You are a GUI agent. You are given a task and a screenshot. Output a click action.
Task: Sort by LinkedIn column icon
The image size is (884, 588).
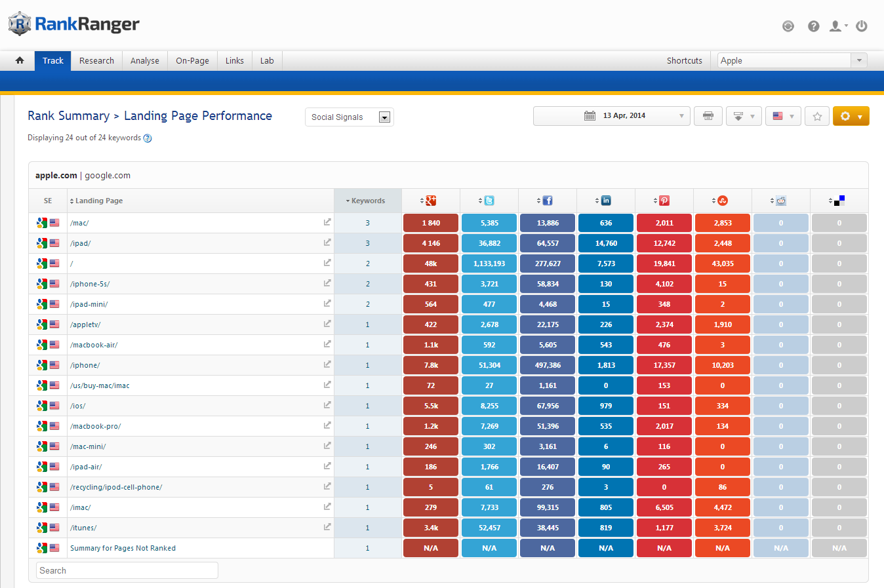pos(605,201)
